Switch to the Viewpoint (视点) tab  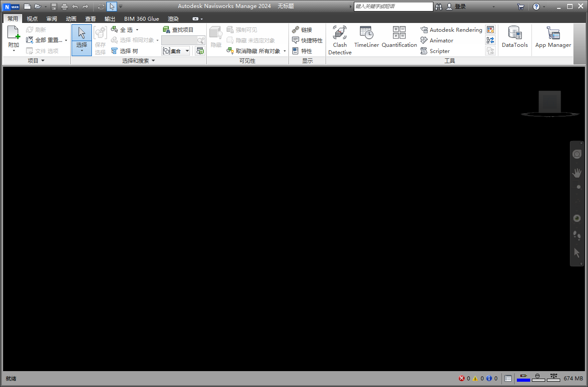point(32,19)
